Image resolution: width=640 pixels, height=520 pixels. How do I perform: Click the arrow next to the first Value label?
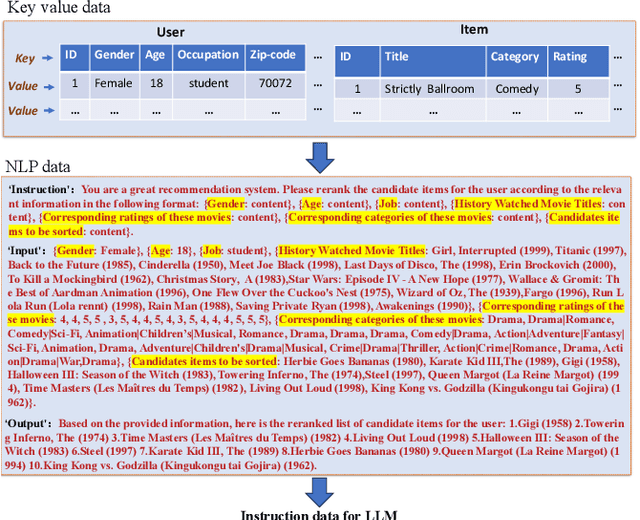(x=49, y=86)
